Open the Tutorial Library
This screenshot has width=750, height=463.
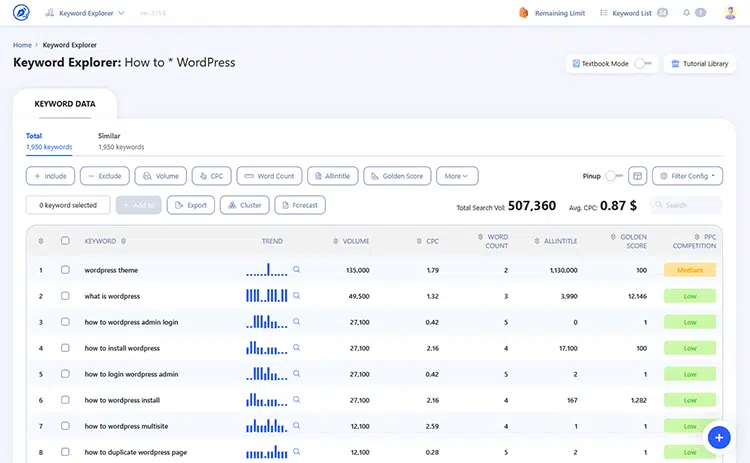click(x=699, y=64)
